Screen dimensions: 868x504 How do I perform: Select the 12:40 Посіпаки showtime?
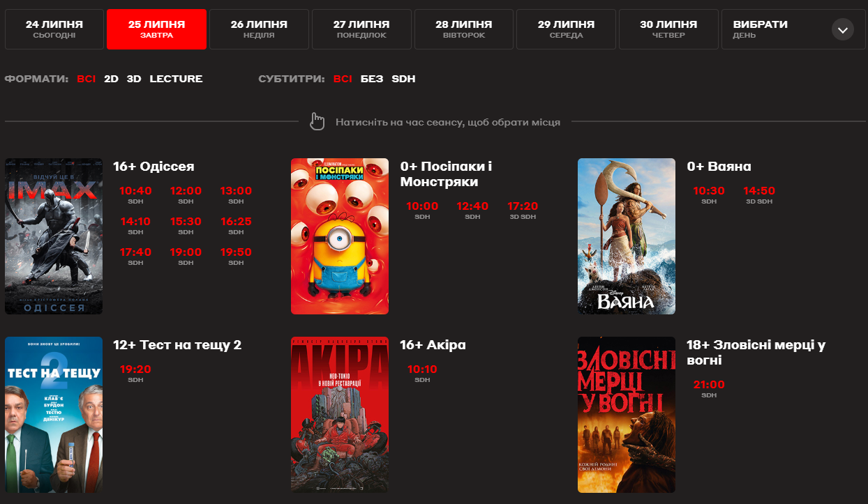tap(472, 211)
